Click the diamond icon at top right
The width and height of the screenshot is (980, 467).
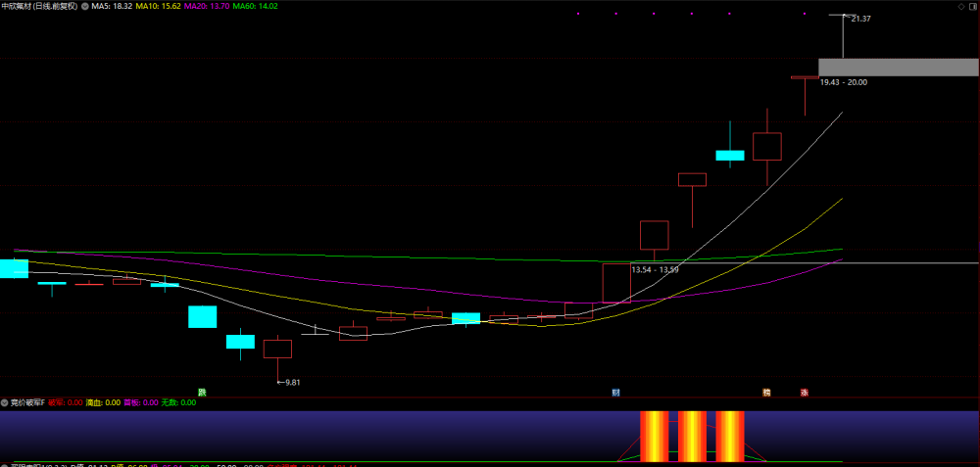click(x=960, y=6)
